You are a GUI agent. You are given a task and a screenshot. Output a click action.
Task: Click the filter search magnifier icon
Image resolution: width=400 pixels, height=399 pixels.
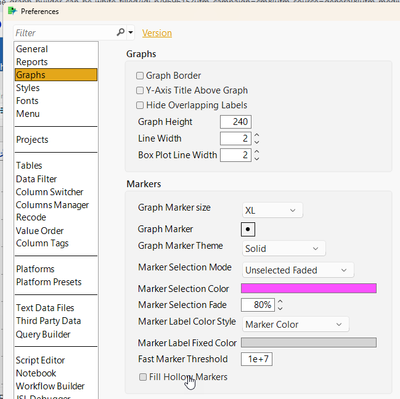pos(120,32)
